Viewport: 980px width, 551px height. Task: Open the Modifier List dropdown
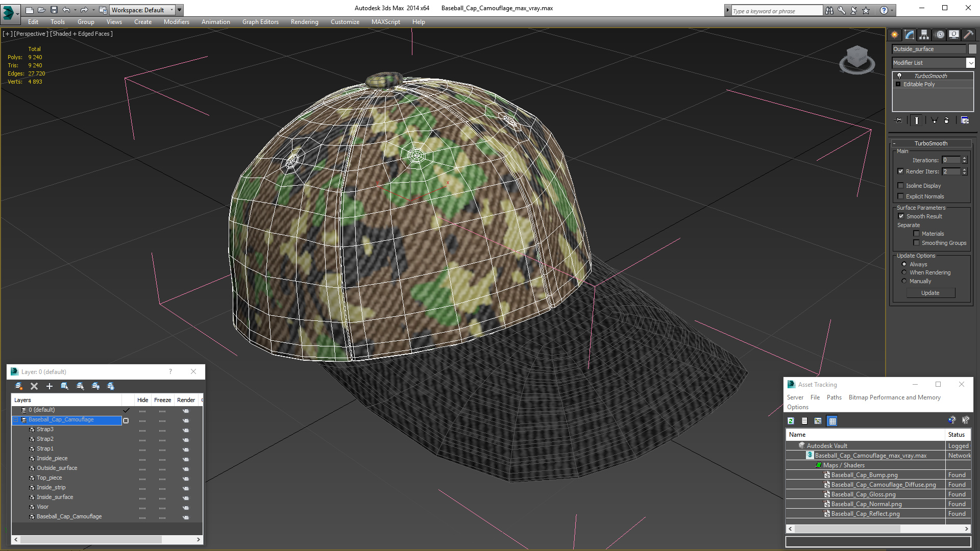pyautogui.click(x=970, y=63)
